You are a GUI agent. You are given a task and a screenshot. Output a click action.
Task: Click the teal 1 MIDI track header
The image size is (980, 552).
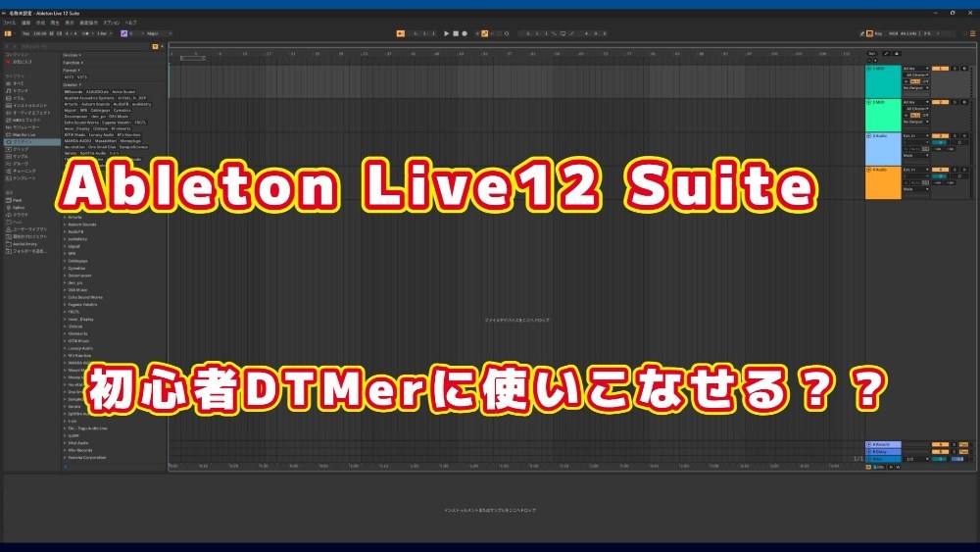883,81
